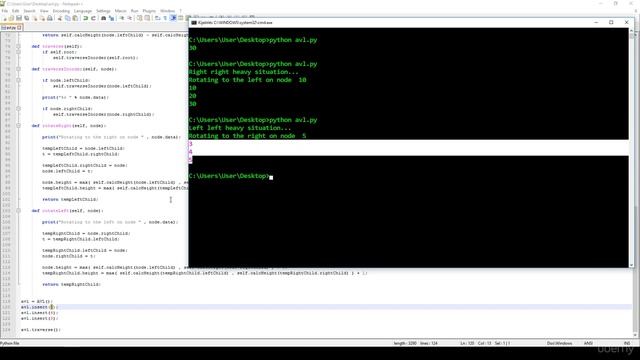
Task: Open the Encoding menu
Action: tap(61, 11)
